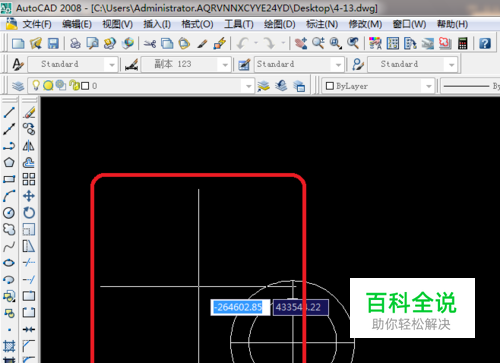This screenshot has height=363, width=500.
Task: Select the Polygon tool
Action: [x=9, y=163]
